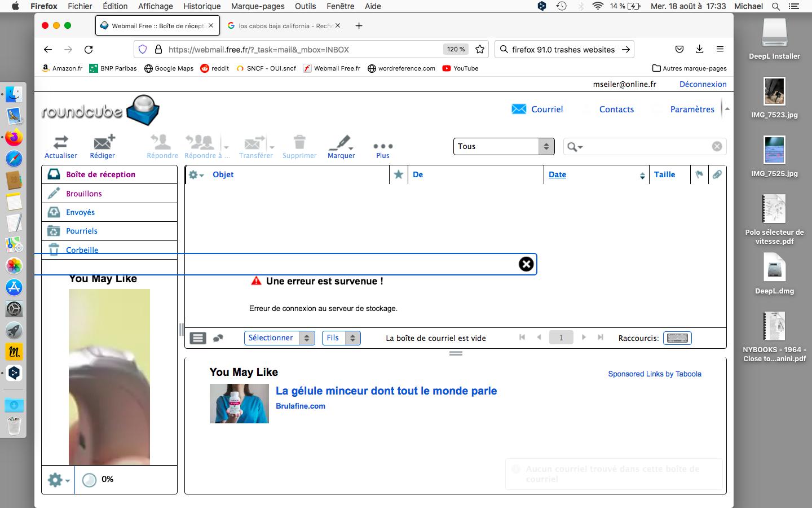Image resolution: width=812 pixels, height=508 pixels.
Task: Open the Historique menu in Firefox
Action: (202, 6)
